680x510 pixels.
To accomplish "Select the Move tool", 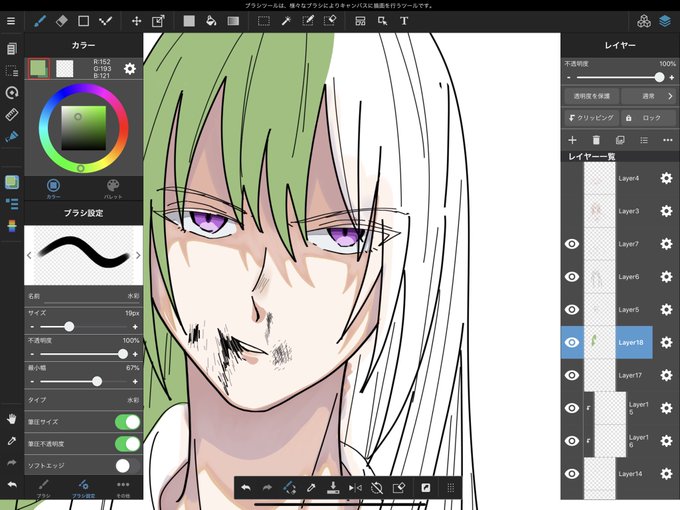I will tap(136, 21).
